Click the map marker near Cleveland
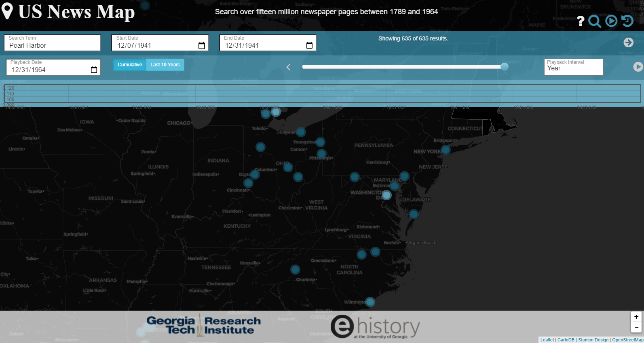Image resolution: width=644 pixels, height=343 pixels. (x=301, y=132)
